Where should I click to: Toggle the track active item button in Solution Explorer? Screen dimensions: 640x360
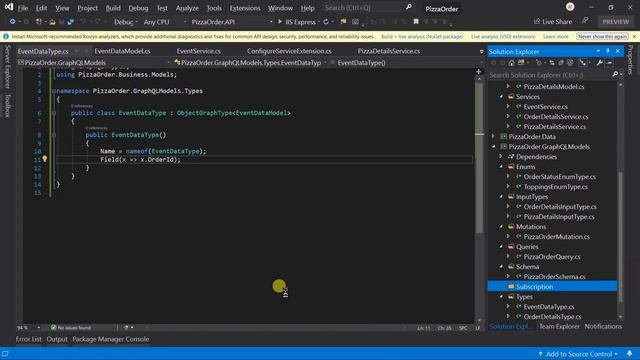coord(583,63)
